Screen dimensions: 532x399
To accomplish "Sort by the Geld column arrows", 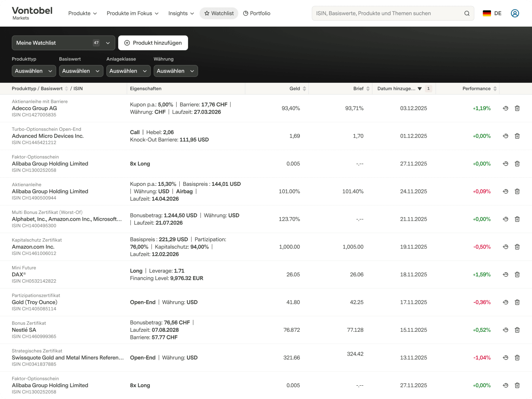I will [x=304, y=89].
